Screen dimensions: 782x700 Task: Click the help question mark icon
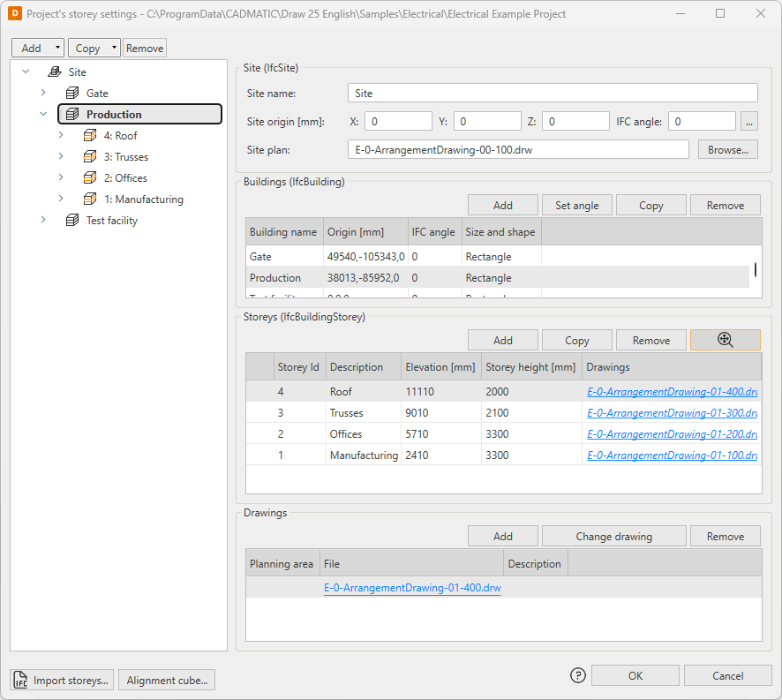(x=578, y=675)
